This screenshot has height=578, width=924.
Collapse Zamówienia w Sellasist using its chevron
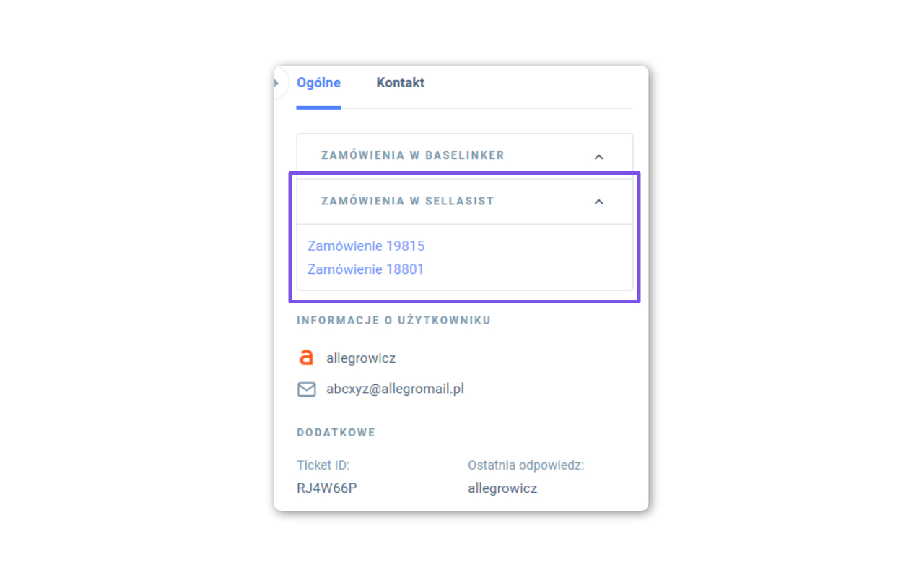click(598, 202)
